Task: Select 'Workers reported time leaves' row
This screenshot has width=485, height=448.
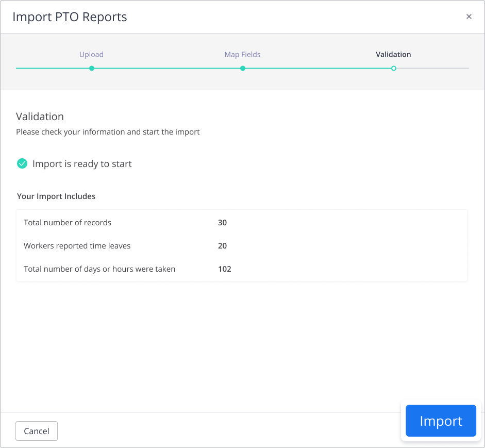Action: tap(77, 246)
